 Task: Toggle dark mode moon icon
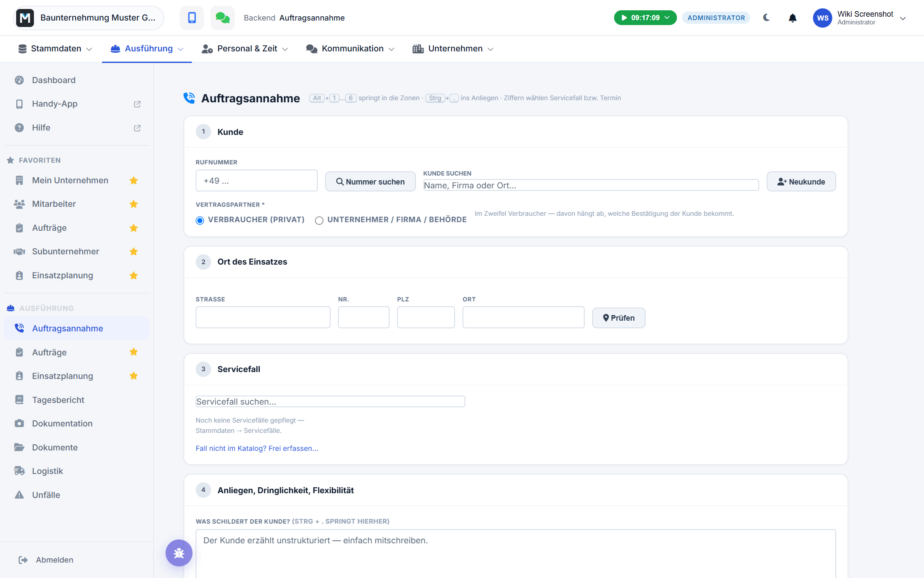point(766,18)
